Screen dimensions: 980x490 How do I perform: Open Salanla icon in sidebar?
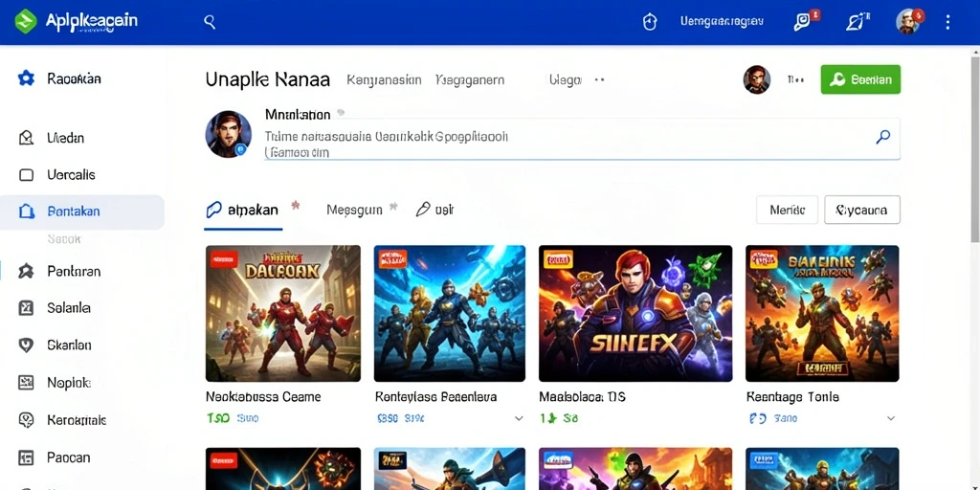tap(26, 308)
